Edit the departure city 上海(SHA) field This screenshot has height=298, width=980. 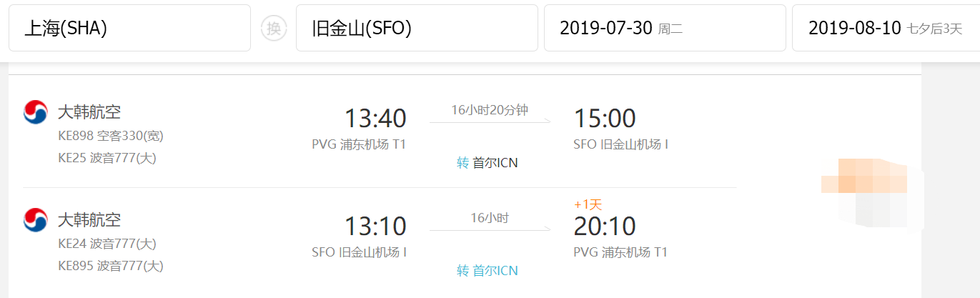[129, 29]
